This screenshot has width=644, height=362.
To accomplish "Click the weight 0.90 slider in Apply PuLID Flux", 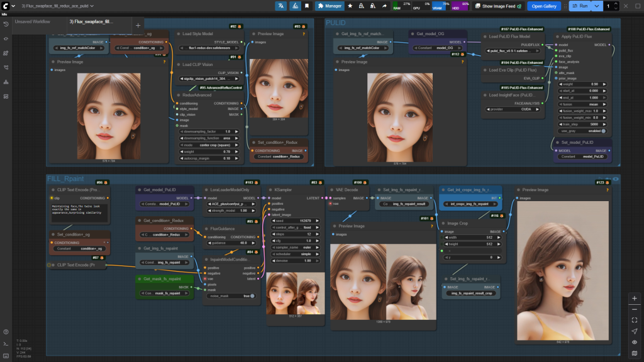I will [x=582, y=84].
